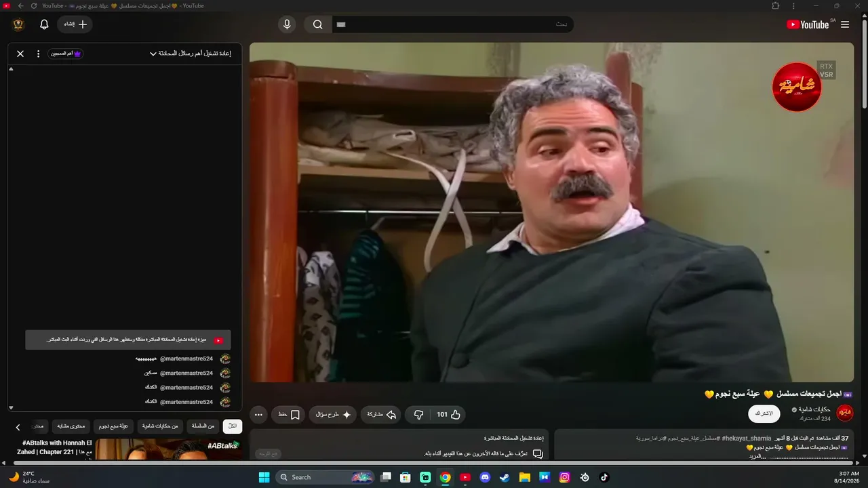Open ABtalks with Hannah El Zahed title
This screenshot has height=488, width=868.
tap(54, 447)
